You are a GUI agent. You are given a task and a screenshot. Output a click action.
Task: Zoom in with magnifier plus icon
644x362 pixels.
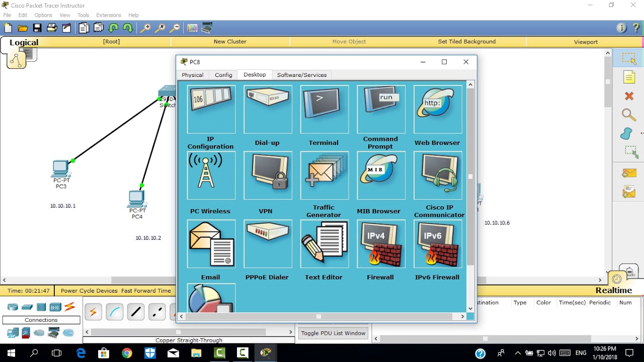click(145, 28)
